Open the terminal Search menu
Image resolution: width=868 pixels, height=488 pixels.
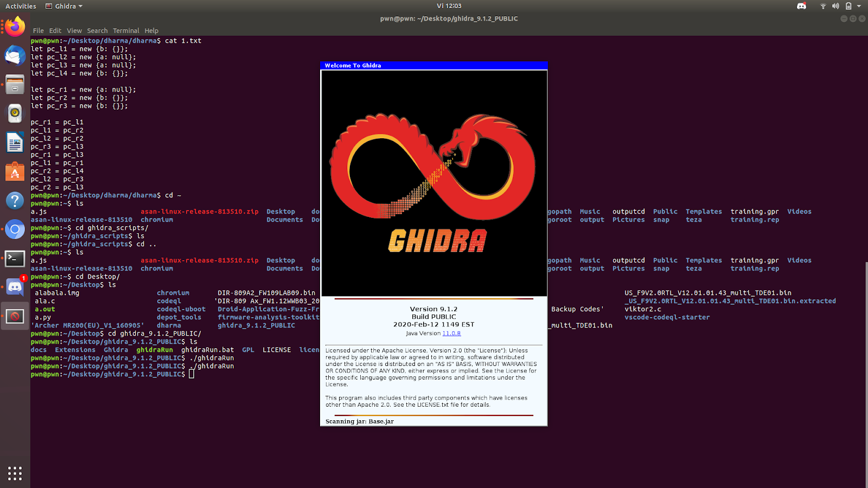click(x=97, y=31)
